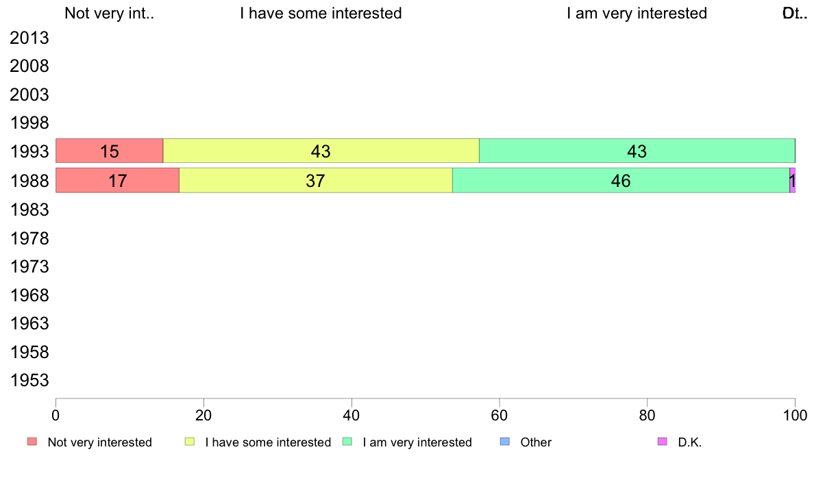
Task: Click the 1953 year label
Action: (29, 381)
